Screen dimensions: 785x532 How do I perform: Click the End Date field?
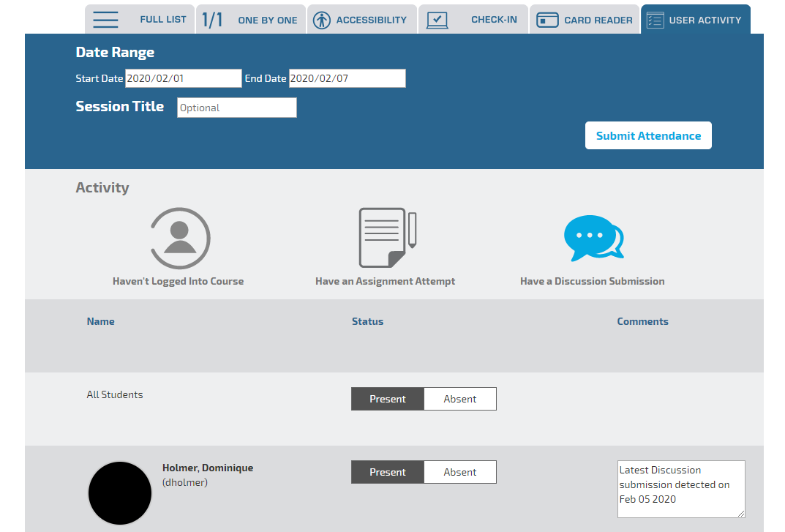347,78
